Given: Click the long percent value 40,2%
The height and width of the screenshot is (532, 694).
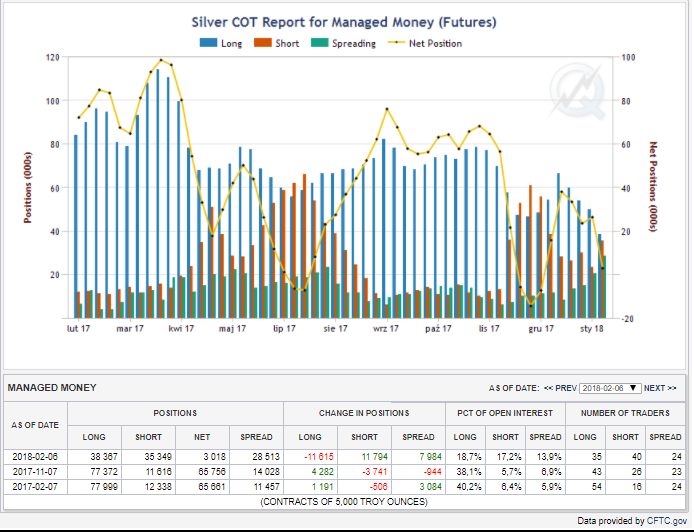Looking at the screenshot, I should [x=469, y=487].
